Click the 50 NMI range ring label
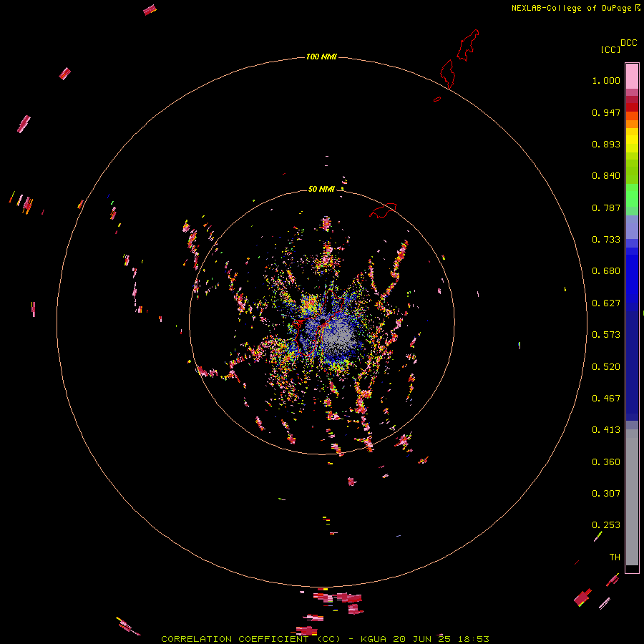 [321, 189]
